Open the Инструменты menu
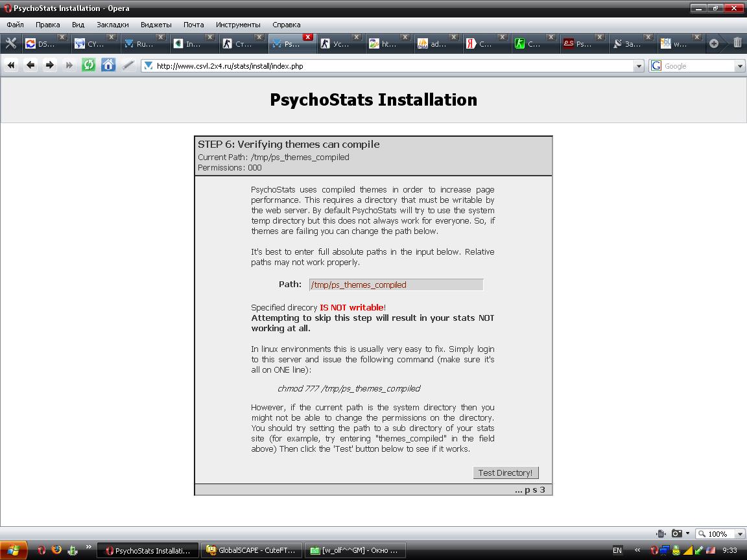Screen dimensions: 747x560 click(238, 25)
